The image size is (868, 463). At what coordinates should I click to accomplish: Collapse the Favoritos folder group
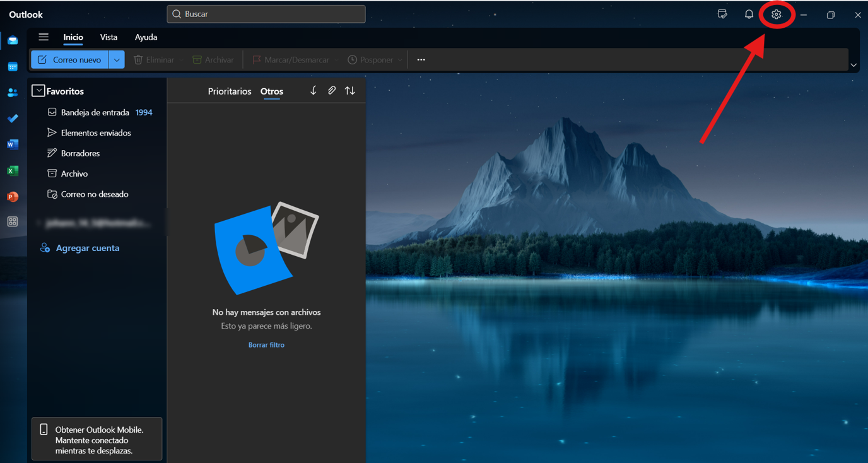[38, 91]
